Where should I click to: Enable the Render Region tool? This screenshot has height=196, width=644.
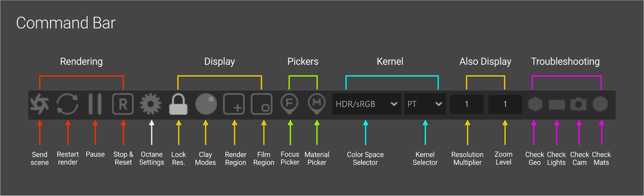234,104
